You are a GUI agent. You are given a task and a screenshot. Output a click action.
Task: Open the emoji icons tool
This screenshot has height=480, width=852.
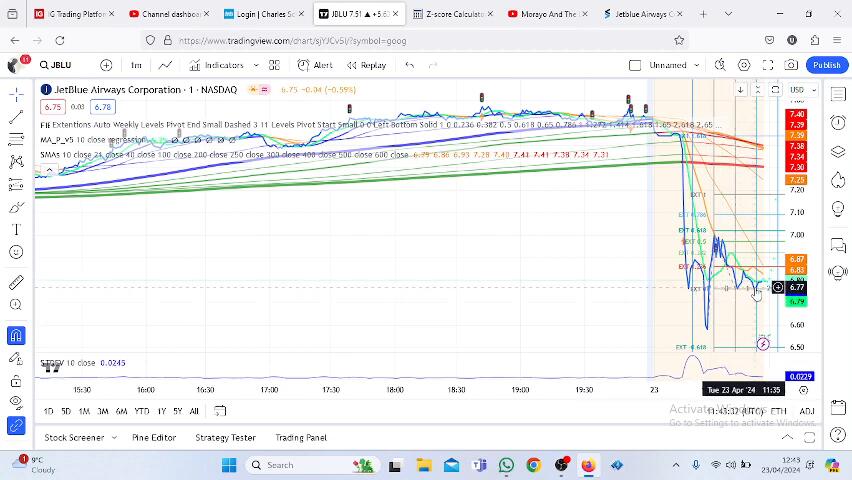(x=16, y=252)
